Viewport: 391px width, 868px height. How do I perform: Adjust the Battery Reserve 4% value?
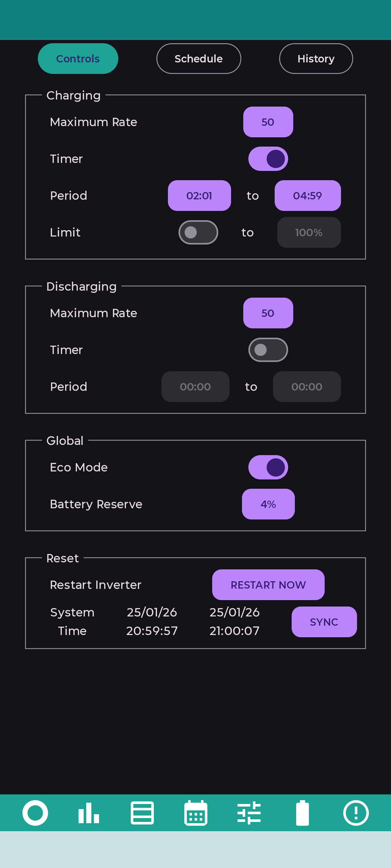(268, 504)
